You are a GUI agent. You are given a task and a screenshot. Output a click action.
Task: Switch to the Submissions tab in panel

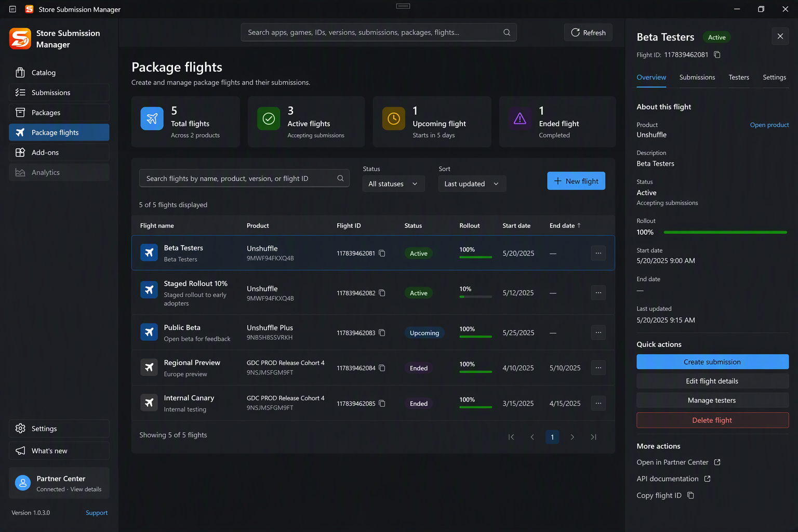coord(697,77)
